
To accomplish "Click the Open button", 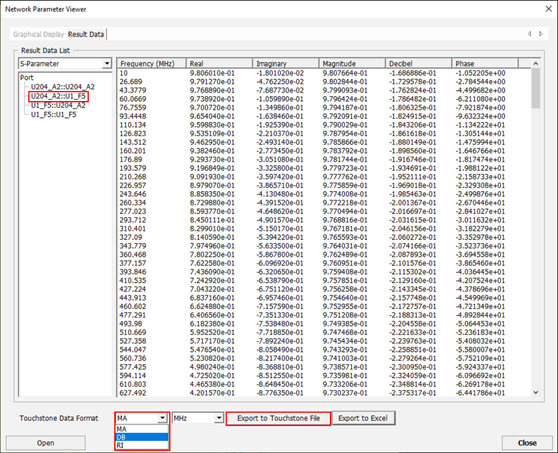I will 46,443.
